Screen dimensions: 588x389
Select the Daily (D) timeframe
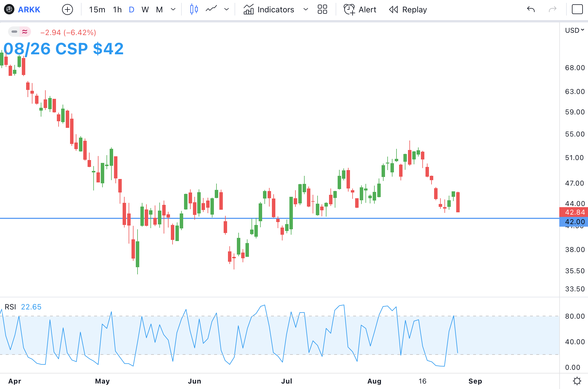click(x=131, y=9)
